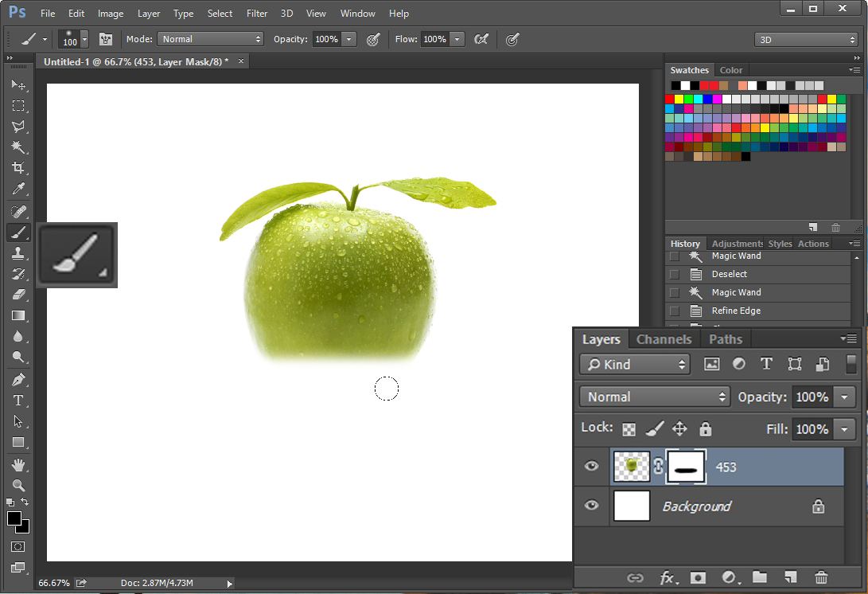
Task: Click the 453 layer mask thumbnail
Action: [x=687, y=467]
